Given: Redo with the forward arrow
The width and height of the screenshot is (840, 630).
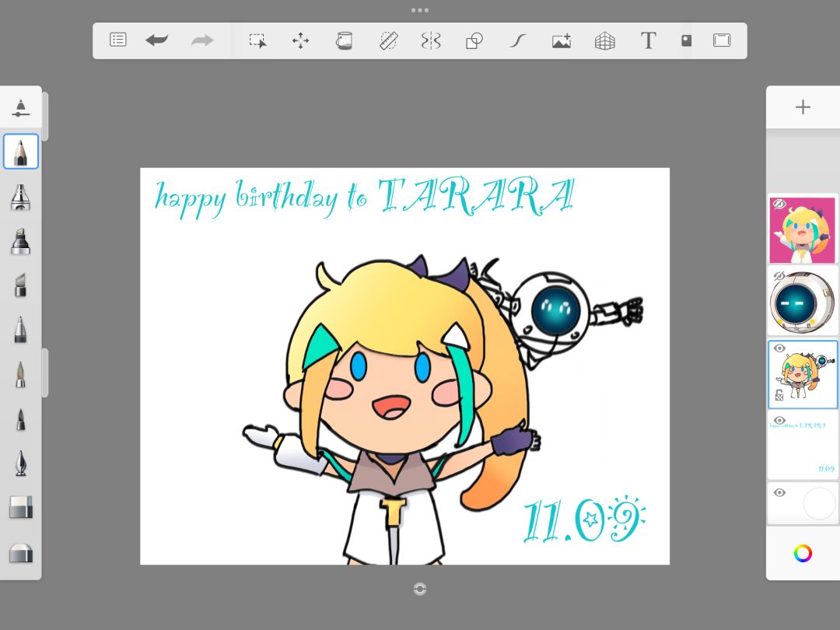Looking at the screenshot, I should 202,40.
